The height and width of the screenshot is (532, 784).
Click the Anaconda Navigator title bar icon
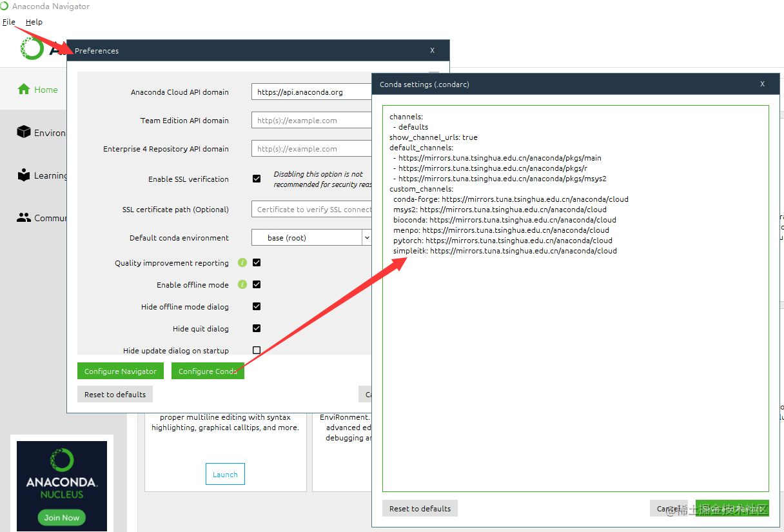pos(5,6)
